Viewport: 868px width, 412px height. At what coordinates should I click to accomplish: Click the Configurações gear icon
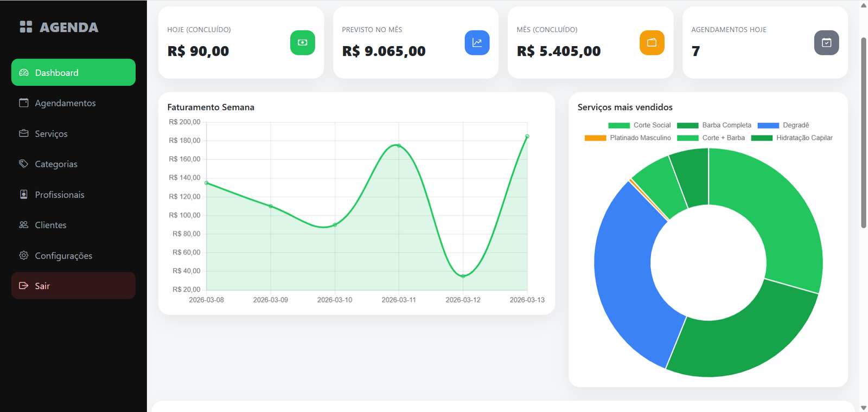[x=24, y=255]
